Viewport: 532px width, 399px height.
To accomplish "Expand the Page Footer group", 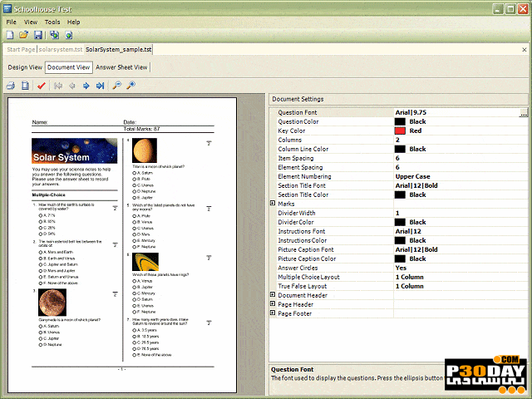I will tap(273, 313).
